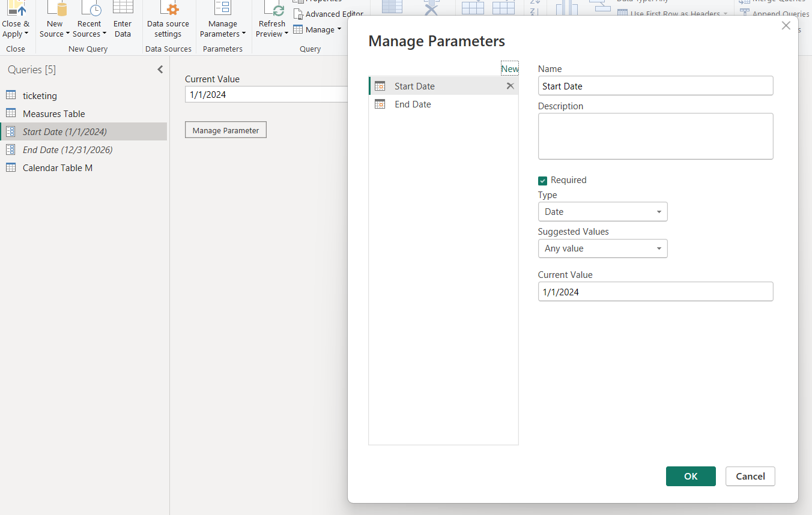Open Data source settings
This screenshot has height=515, width=812.
click(168, 19)
